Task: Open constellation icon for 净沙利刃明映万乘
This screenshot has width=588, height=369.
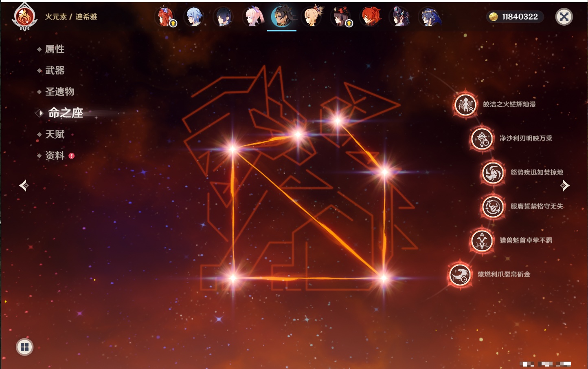Action: [482, 139]
